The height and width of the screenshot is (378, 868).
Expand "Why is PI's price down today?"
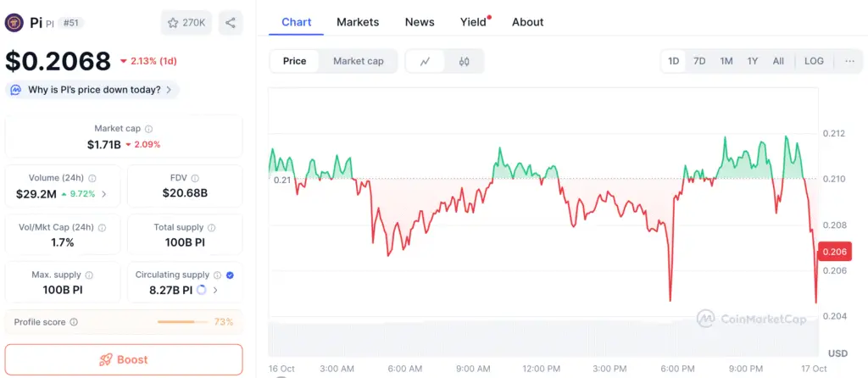tap(92, 90)
